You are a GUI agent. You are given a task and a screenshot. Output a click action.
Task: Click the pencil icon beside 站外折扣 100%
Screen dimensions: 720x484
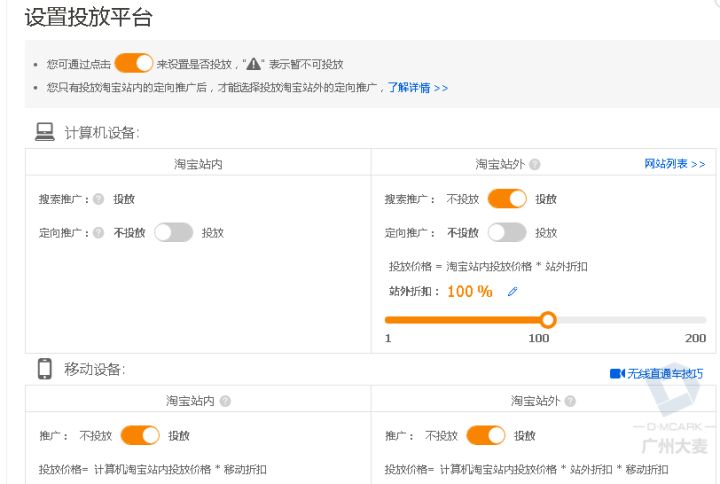pyautogui.click(x=513, y=292)
